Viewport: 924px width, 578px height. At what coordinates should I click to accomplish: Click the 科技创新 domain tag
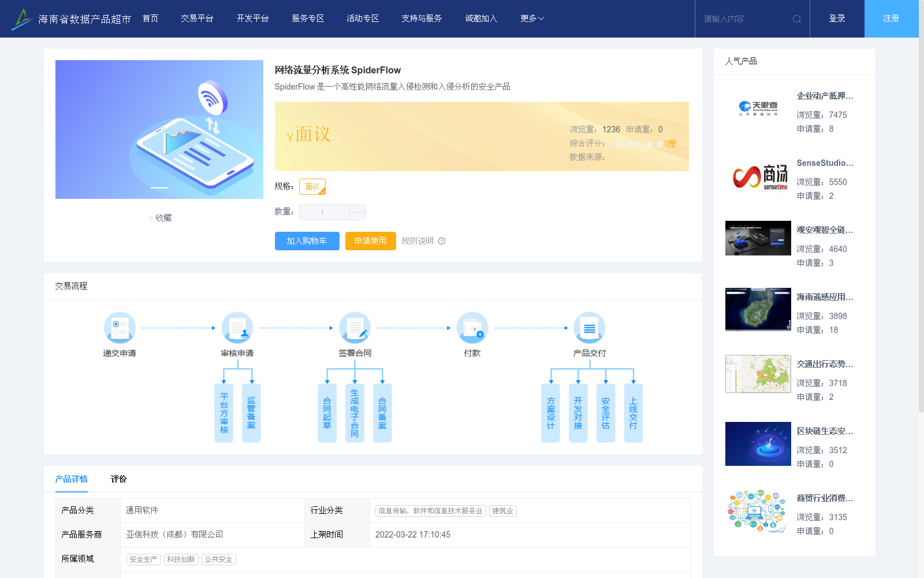click(x=181, y=560)
